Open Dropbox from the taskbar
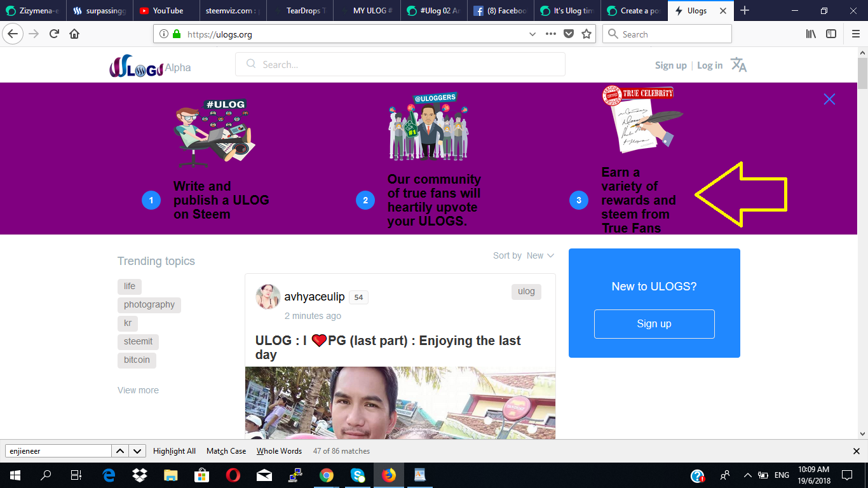This screenshot has width=868, height=488. (x=139, y=475)
